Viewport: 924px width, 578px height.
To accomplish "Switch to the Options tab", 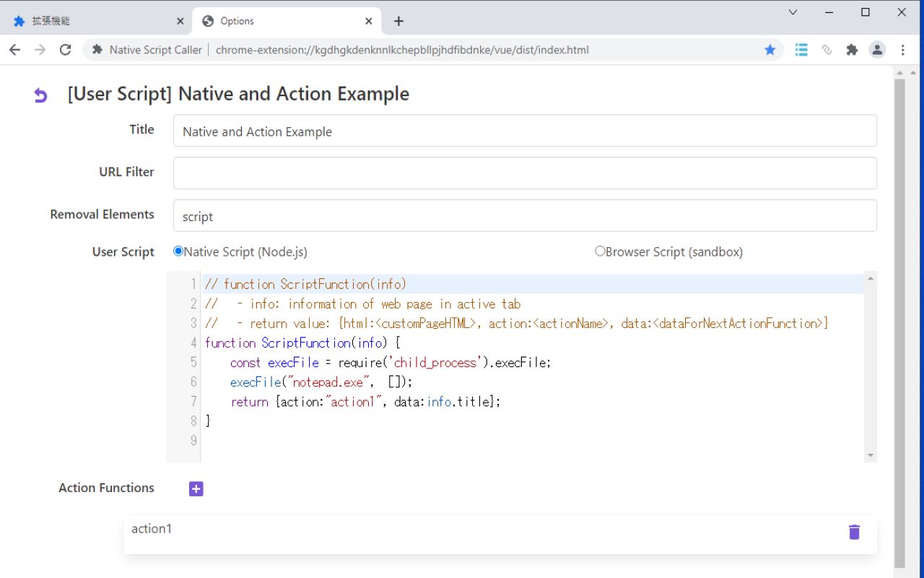I will coord(287,21).
